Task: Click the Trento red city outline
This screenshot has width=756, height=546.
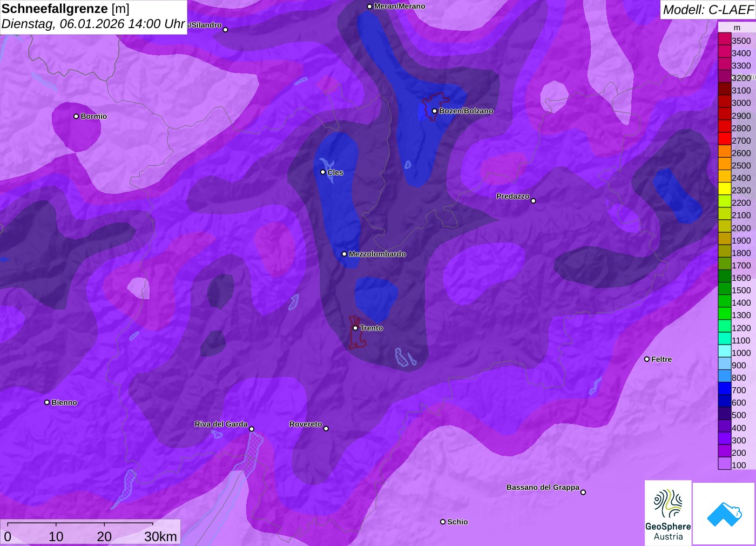Action: point(356,332)
